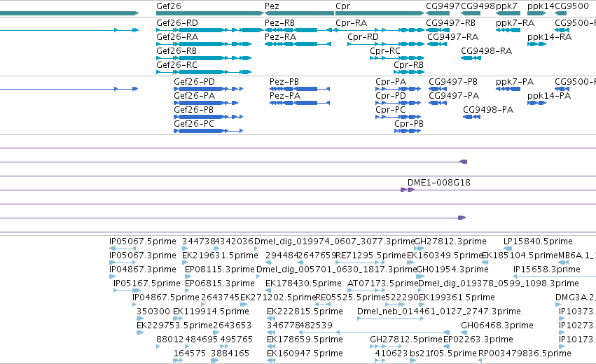Click the CG9497 gene label
This screenshot has height=364, width=596.
tap(443, 6)
